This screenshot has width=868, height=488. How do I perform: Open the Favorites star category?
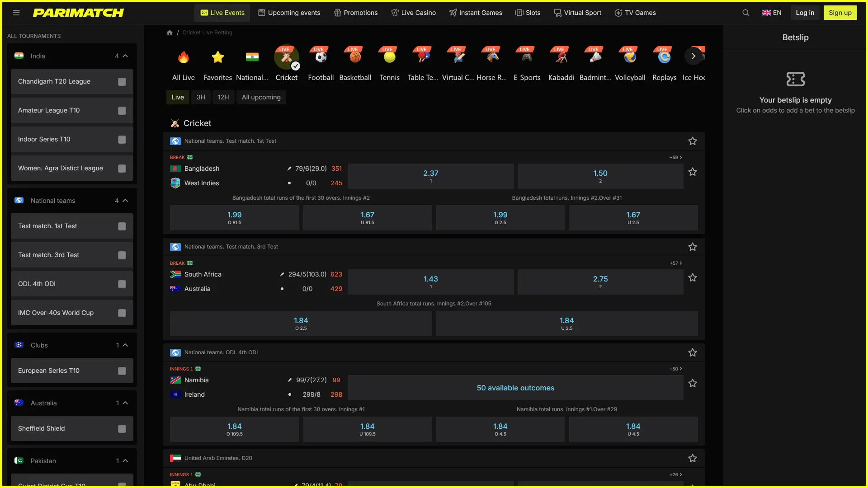[x=218, y=57]
